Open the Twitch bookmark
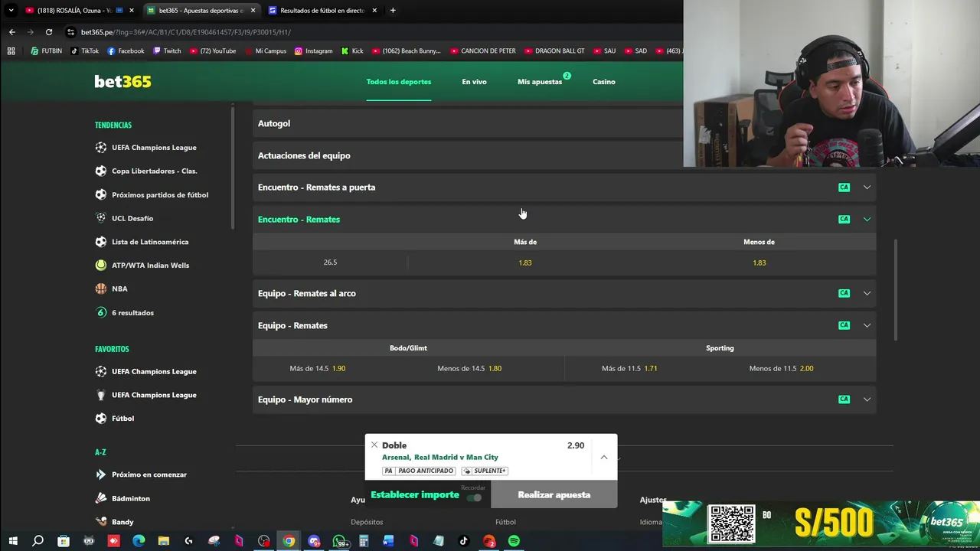The image size is (980, 551). 167,51
